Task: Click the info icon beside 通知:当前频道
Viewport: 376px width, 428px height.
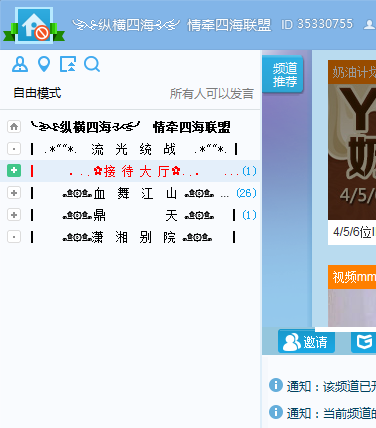Action: tap(276, 412)
